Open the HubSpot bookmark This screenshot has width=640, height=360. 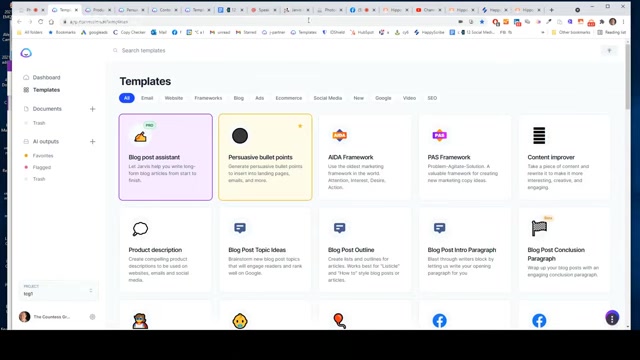tap(362, 32)
